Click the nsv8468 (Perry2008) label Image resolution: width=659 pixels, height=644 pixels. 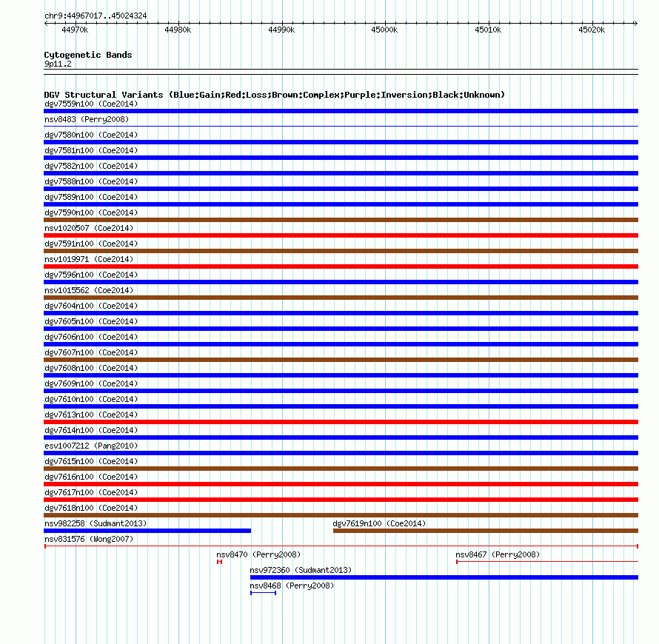coord(292,586)
